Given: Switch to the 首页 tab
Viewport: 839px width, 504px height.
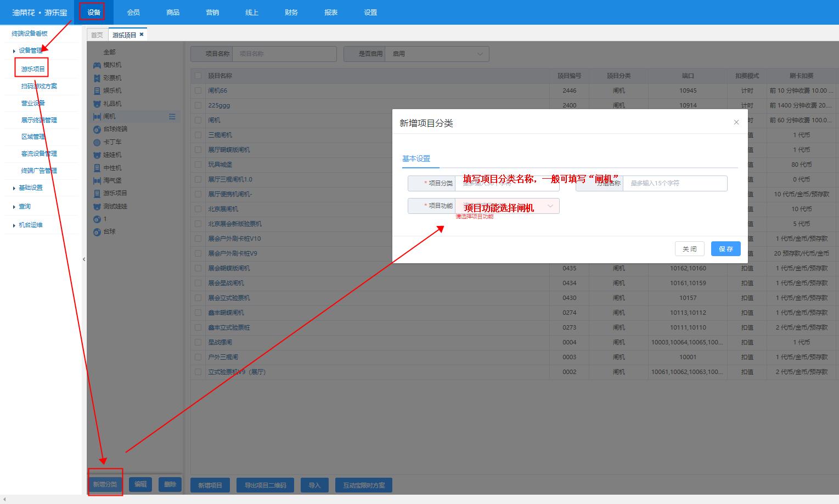Looking at the screenshot, I should [x=97, y=35].
